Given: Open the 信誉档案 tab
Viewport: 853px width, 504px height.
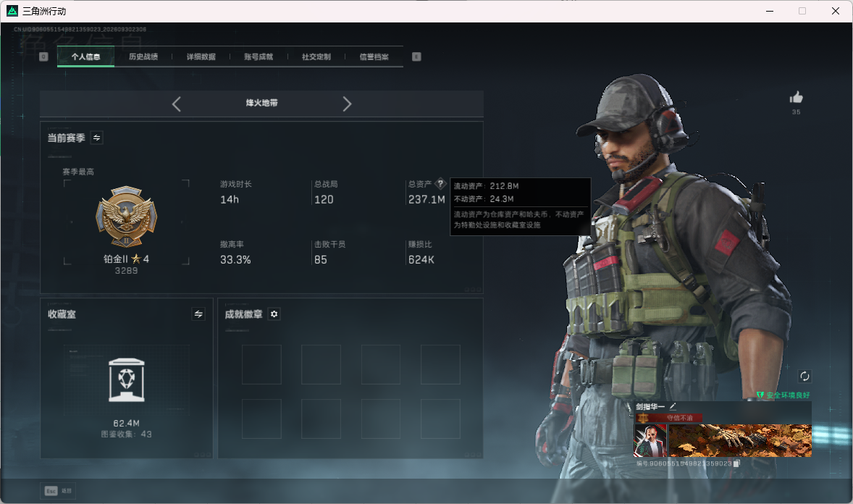Looking at the screenshot, I should (374, 56).
